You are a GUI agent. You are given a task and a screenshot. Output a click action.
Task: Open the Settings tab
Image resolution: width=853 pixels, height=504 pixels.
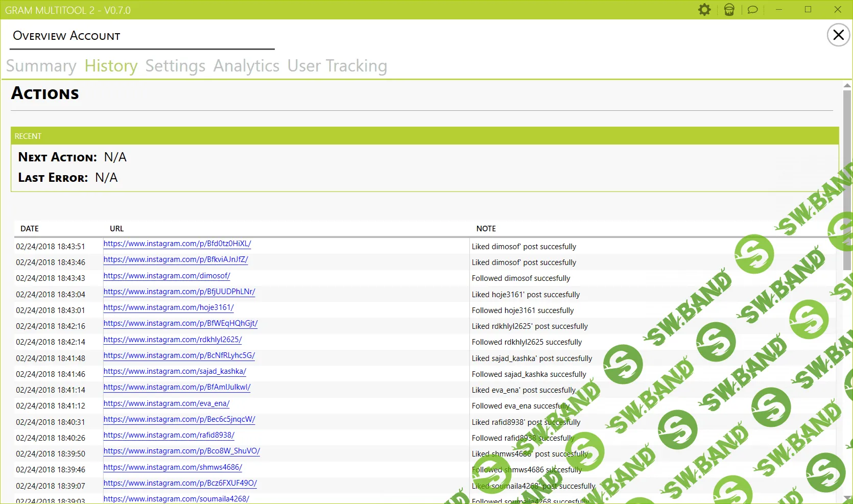[x=175, y=66]
